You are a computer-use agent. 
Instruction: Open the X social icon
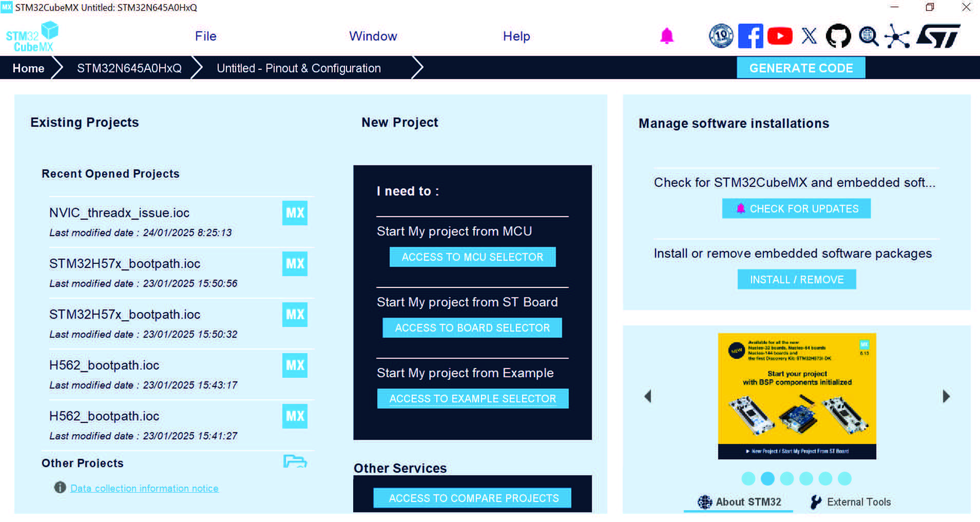pyautogui.click(x=809, y=36)
